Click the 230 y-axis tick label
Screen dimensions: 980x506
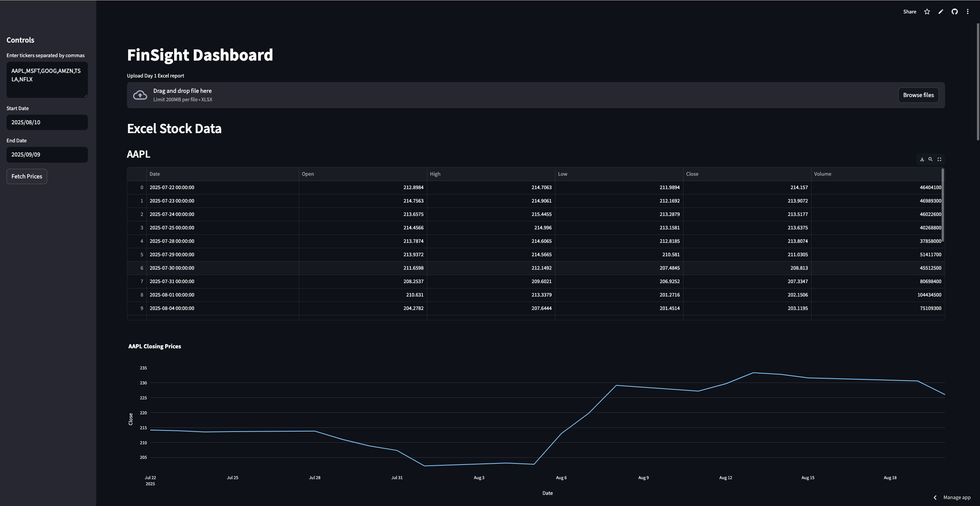pyautogui.click(x=143, y=383)
